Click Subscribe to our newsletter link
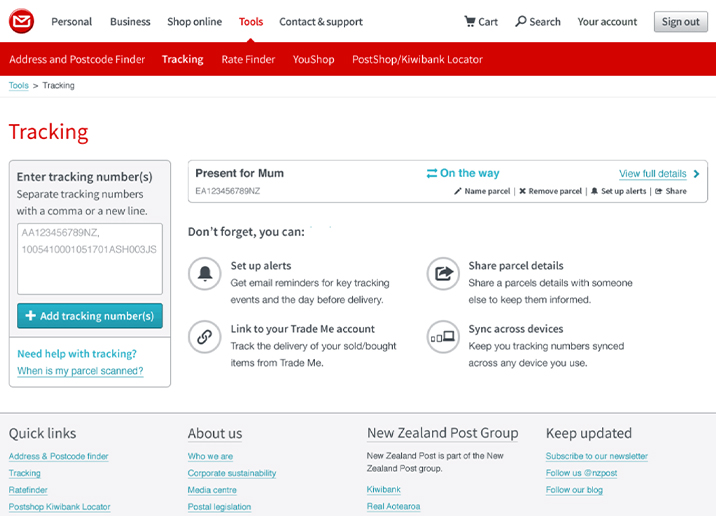The height and width of the screenshot is (516, 716). pyautogui.click(x=596, y=456)
